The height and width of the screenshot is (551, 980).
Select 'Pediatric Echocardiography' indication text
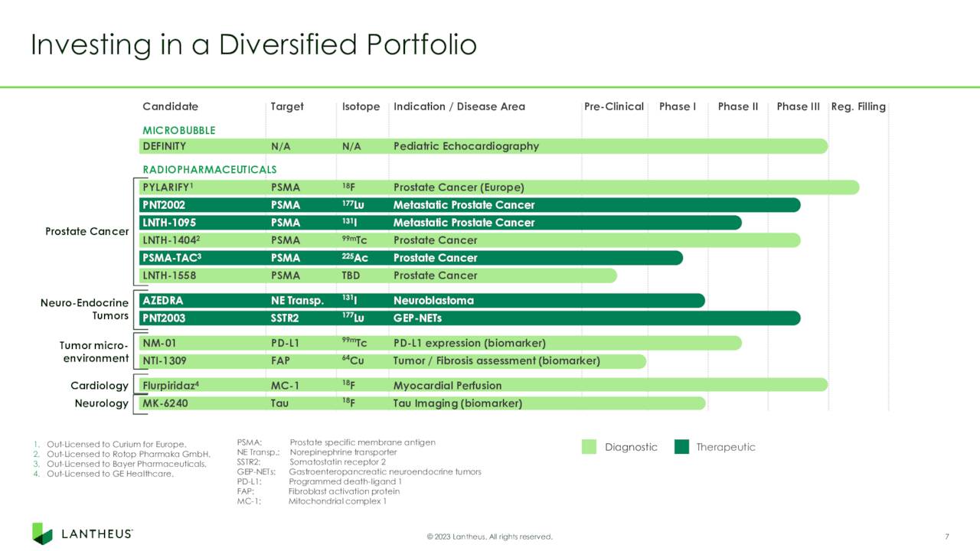coord(466,146)
